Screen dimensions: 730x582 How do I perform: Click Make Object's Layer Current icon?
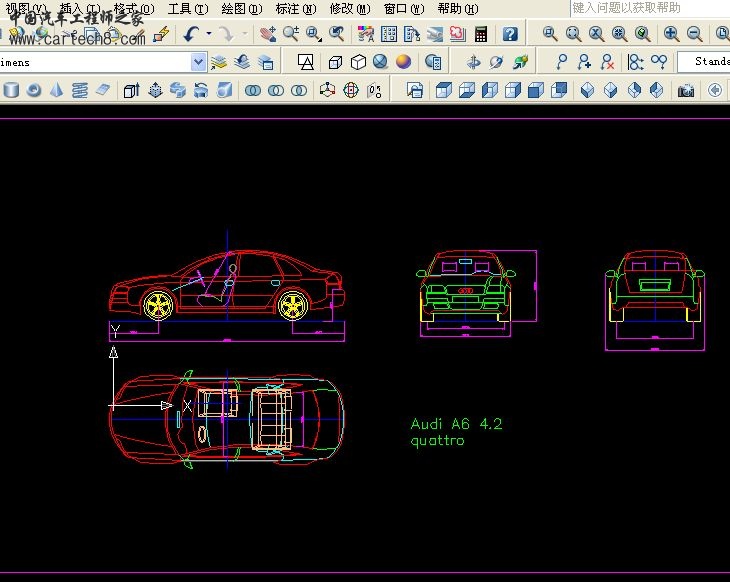click(x=218, y=62)
